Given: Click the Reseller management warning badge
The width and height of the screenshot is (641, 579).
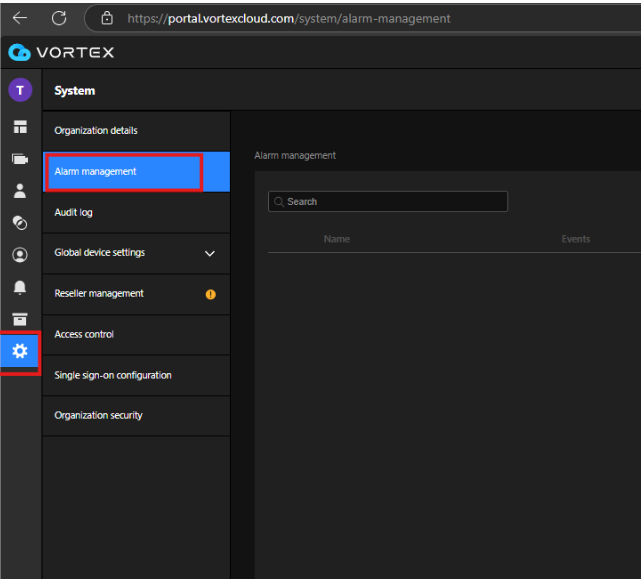Looking at the screenshot, I should 210,294.
